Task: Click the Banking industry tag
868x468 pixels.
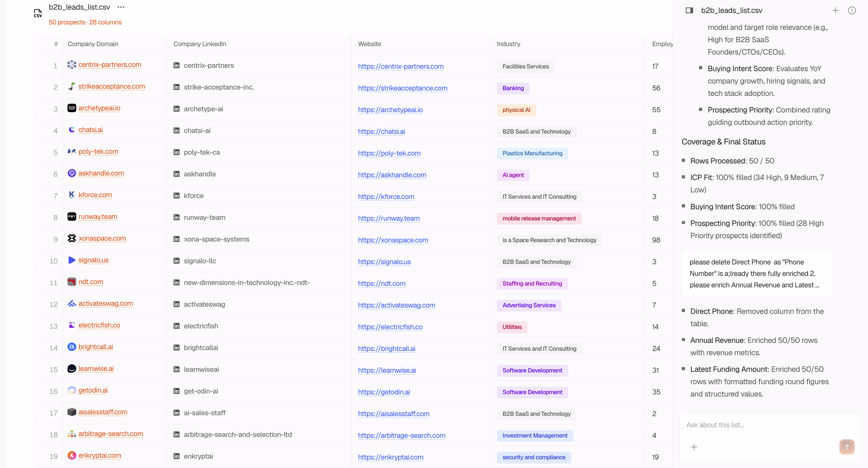Action: coord(513,88)
